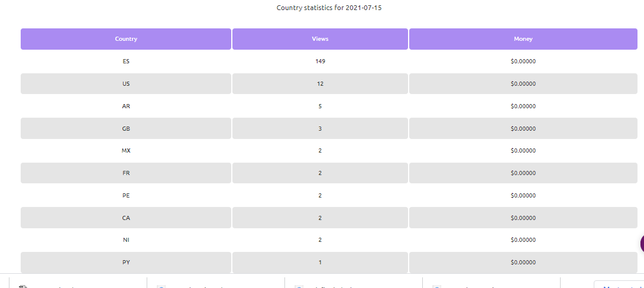Select the PY country cell
644x288 pixels.
[x=126, y=263]
